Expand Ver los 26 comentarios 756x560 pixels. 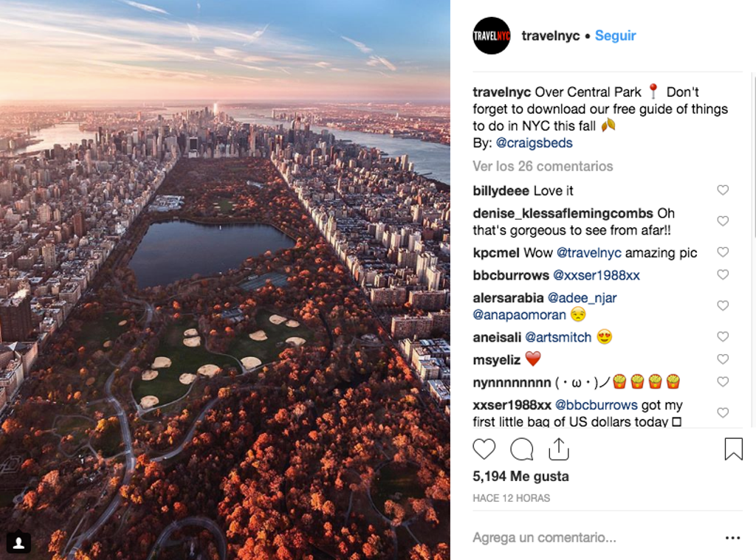(543, 166)
